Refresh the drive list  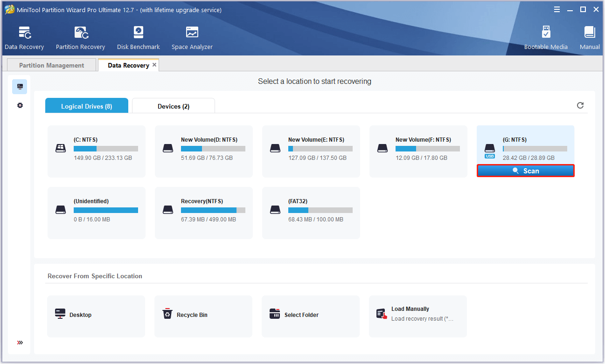pyautogui.click(x=580, y=105)
